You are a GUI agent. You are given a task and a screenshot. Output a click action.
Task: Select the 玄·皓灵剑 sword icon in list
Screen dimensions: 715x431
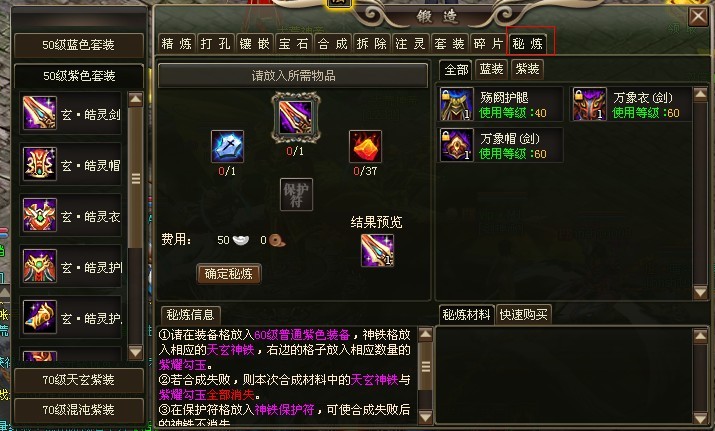coord(40,113)
